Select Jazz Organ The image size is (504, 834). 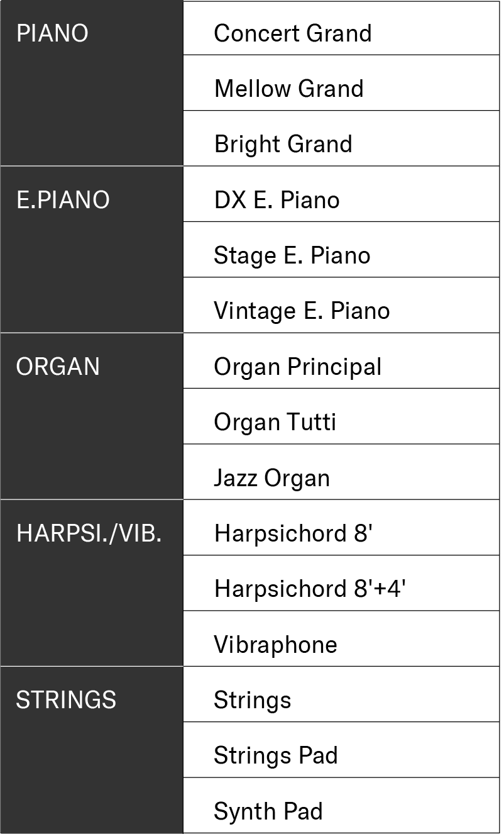pos(272,478)
